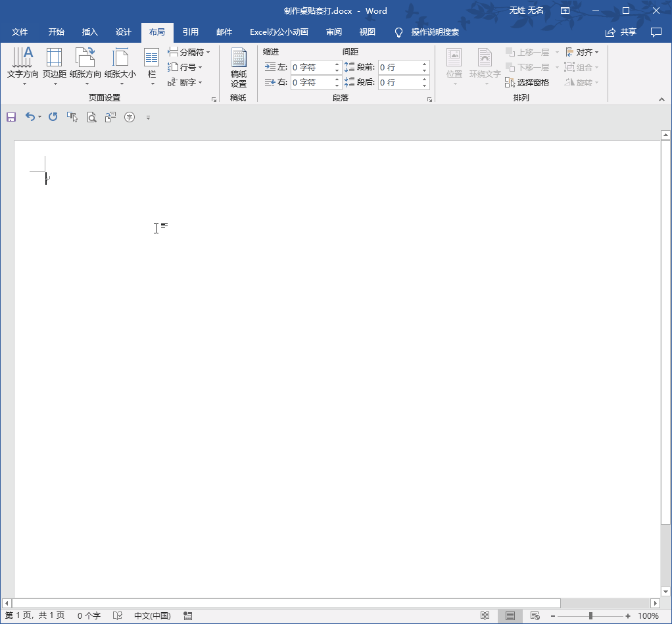Screen dimensions: 672x624
Task: Open 稿纸设置 manuscript paper settings
Action: (238, 68)
